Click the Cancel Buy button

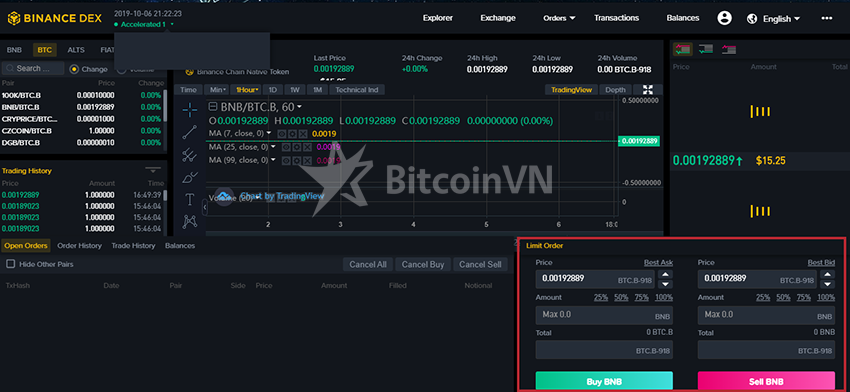423,265
